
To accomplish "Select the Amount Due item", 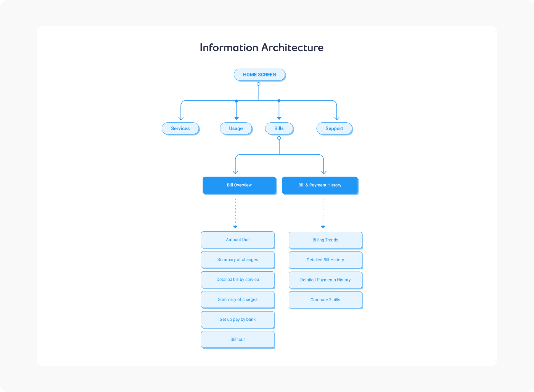I will pos(238,240).
